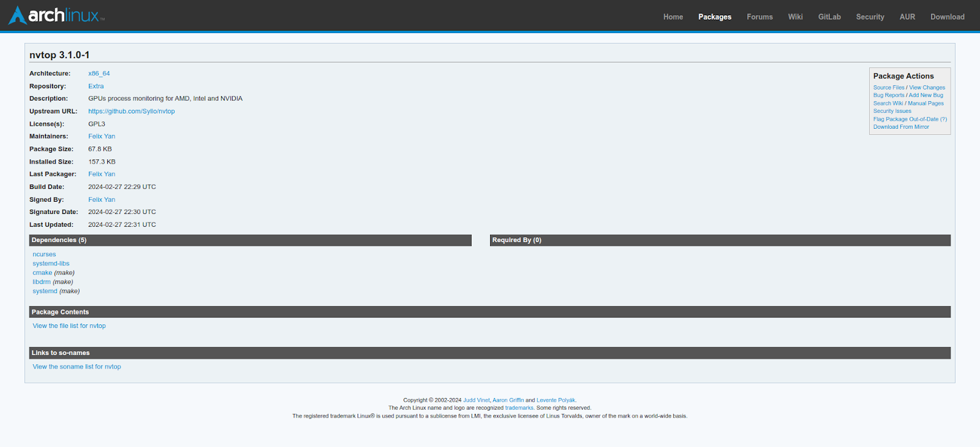Image resolution: width=980 pixels, height=447 pixels.
Task: Click the GPL3 license value
Action: (97, 124)
